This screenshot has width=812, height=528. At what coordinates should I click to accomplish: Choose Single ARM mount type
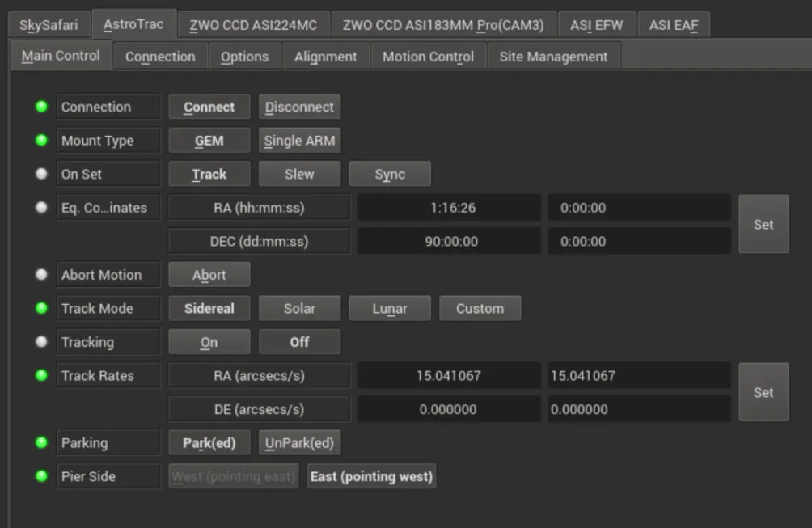299,140
